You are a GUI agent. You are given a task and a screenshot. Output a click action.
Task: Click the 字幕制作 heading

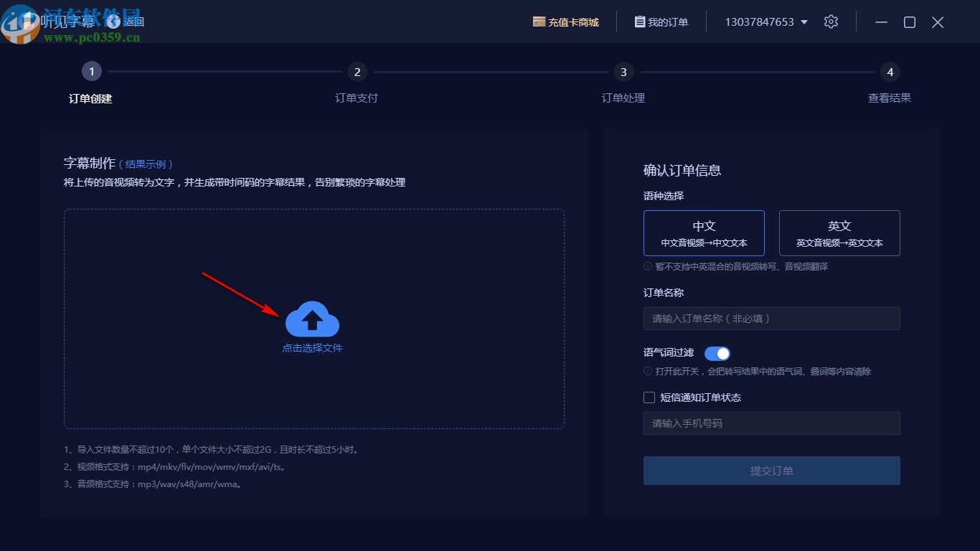click(x=90, y=164)
